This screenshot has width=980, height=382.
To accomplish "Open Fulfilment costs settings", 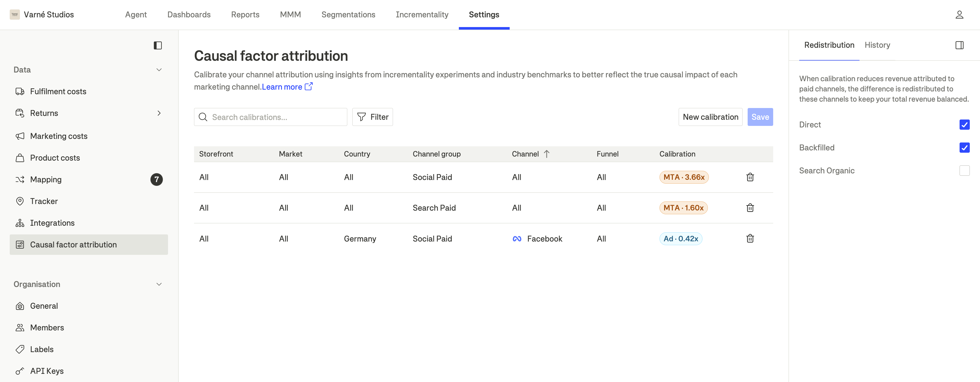I will click(20, 91).
